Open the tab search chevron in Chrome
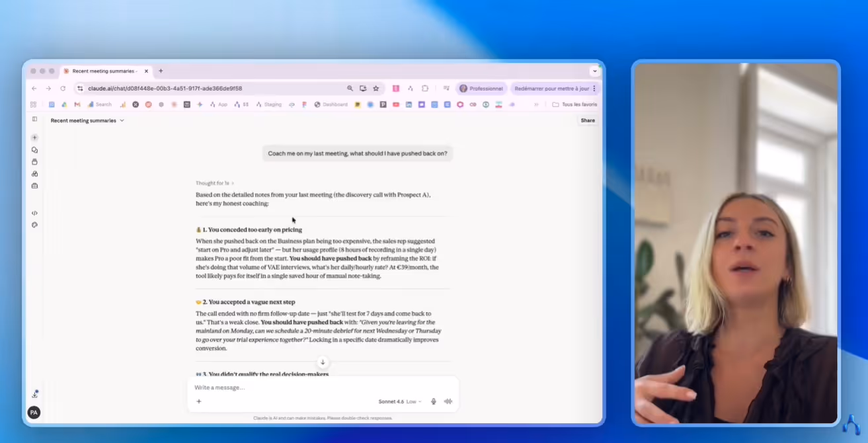Image resolution: width=868 pixels, height=443 pixels. 595,71
